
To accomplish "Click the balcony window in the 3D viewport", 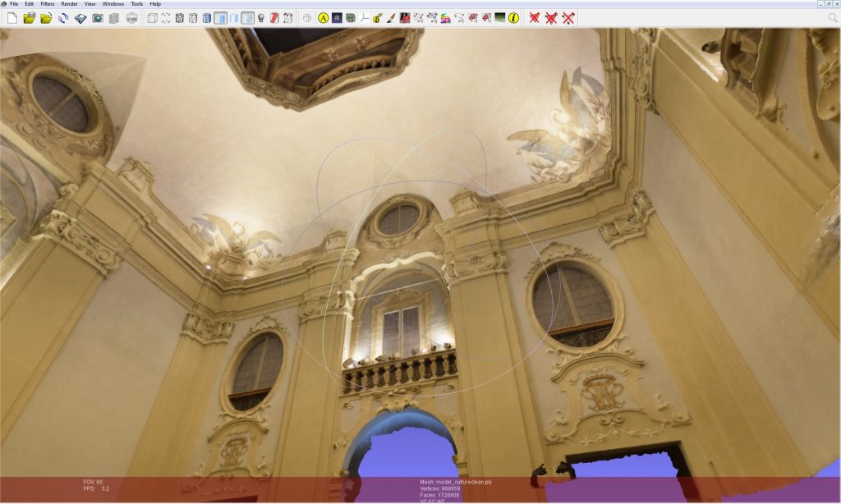I will coord(401,328).
